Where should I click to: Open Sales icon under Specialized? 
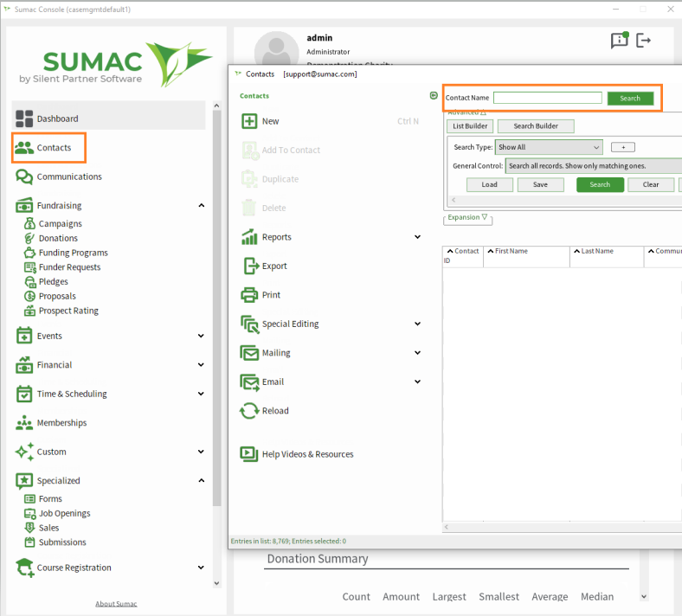(29, 528)
